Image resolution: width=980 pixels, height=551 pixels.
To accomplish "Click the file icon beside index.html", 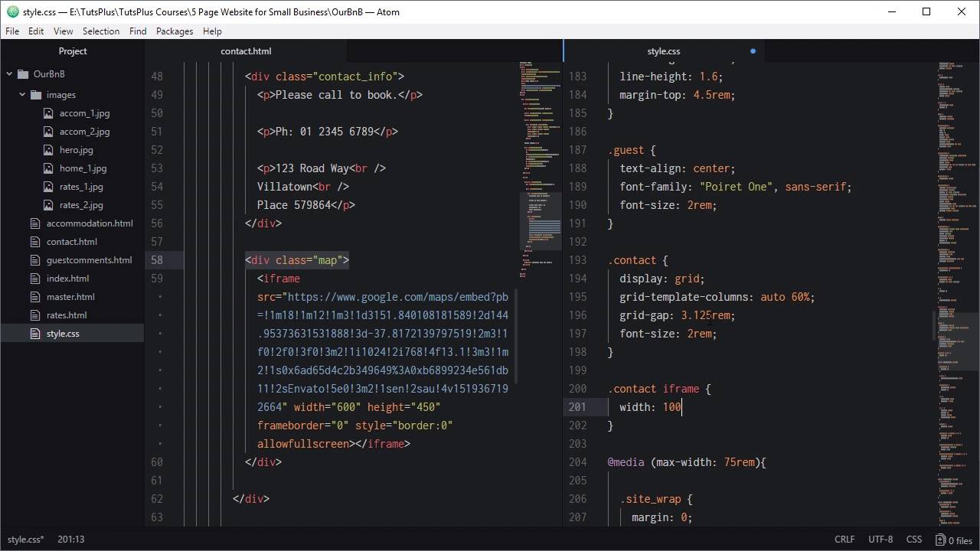I will (34, 279).
